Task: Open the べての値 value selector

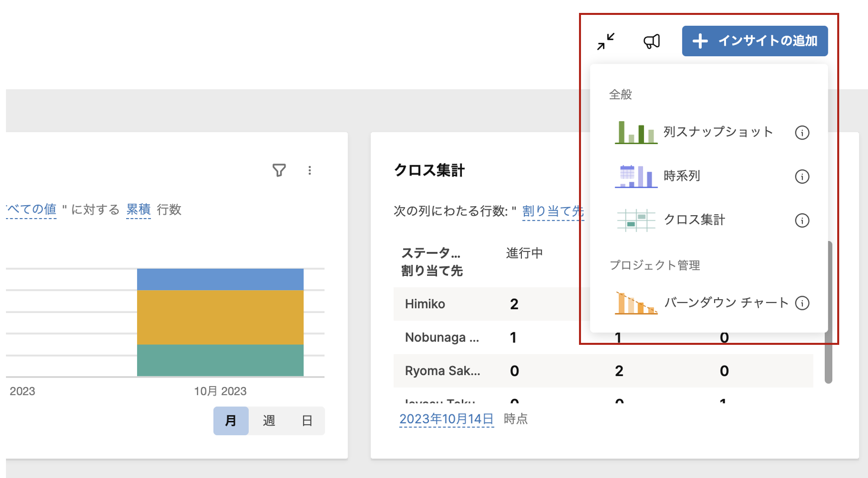Action: click(31, 210)
